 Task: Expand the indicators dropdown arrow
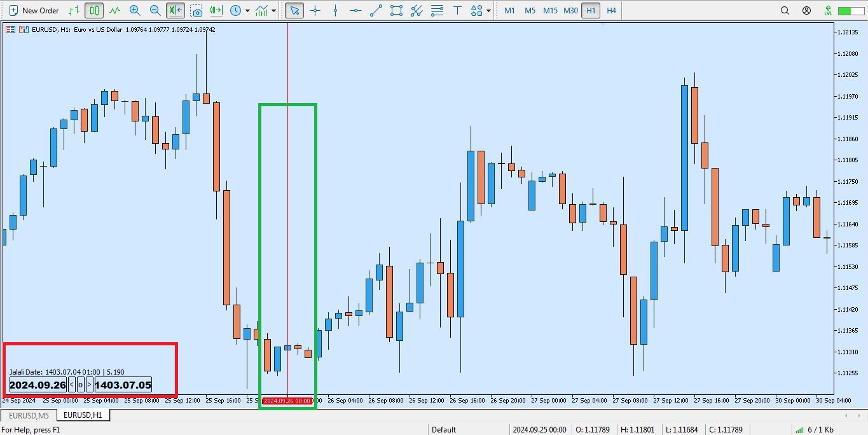pyautogui.click(x=274, y=10)
